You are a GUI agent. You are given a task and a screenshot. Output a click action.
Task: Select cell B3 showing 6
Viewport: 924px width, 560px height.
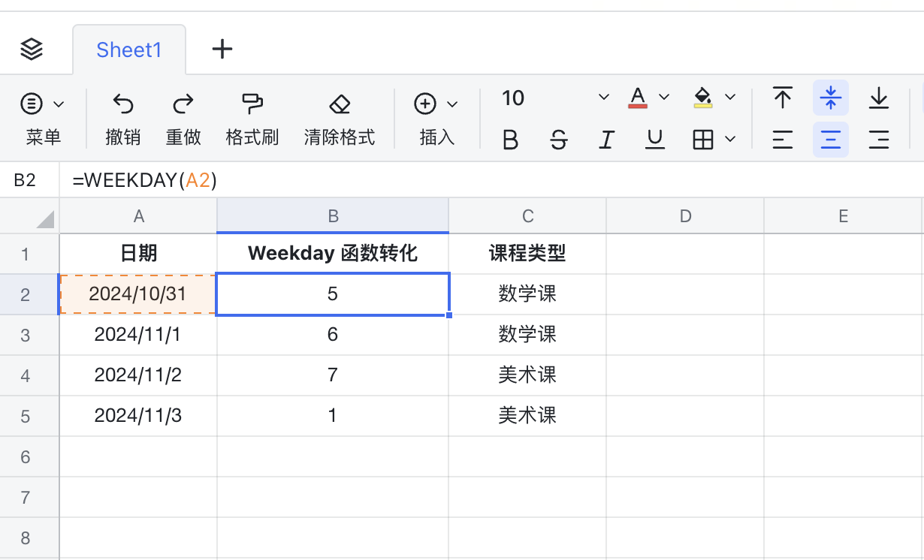(333, 335)
